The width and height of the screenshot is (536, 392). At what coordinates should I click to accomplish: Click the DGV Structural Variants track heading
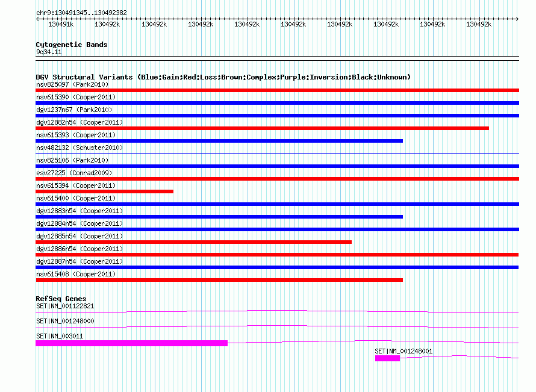(x=223, y=77)
